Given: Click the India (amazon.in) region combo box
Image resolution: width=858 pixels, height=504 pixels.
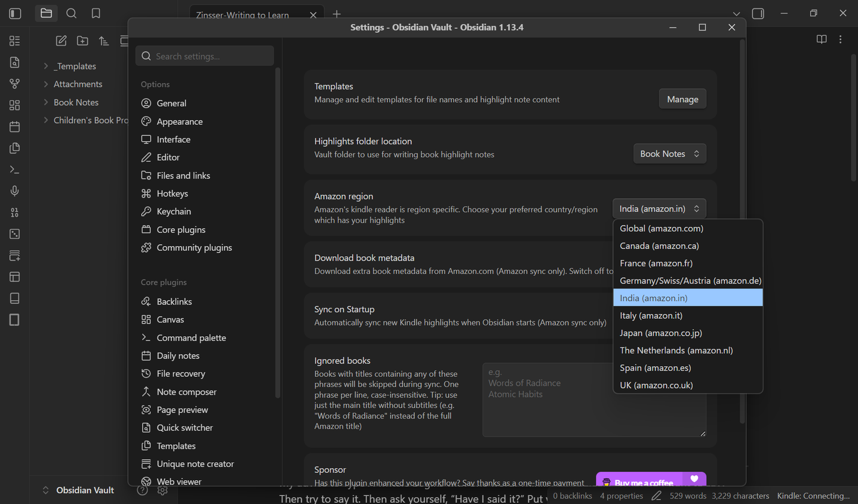Looking at the screenshot, I should click(x=659, y=208).
